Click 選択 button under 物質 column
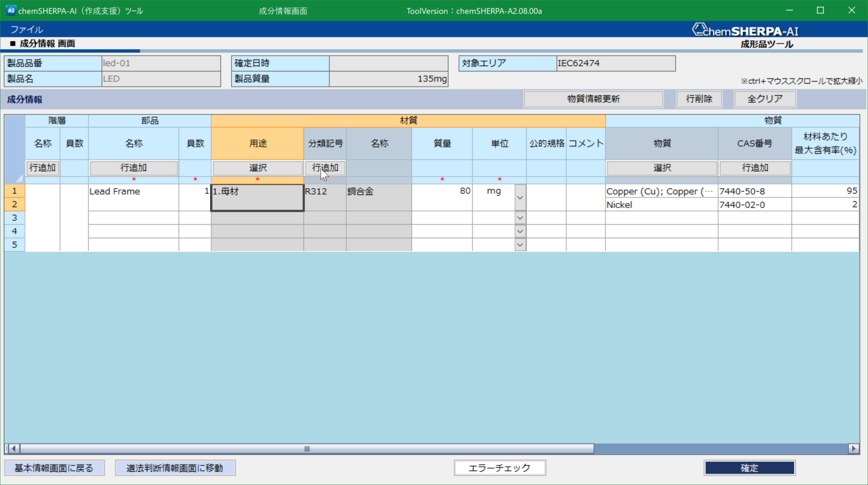The height and width of the screenshot is (485, 868). 662,168
